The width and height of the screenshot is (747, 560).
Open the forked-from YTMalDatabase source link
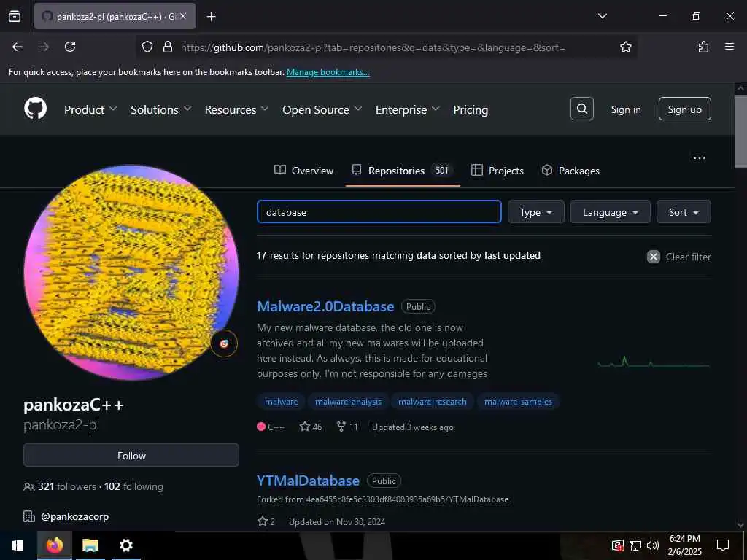coord(407,499)
